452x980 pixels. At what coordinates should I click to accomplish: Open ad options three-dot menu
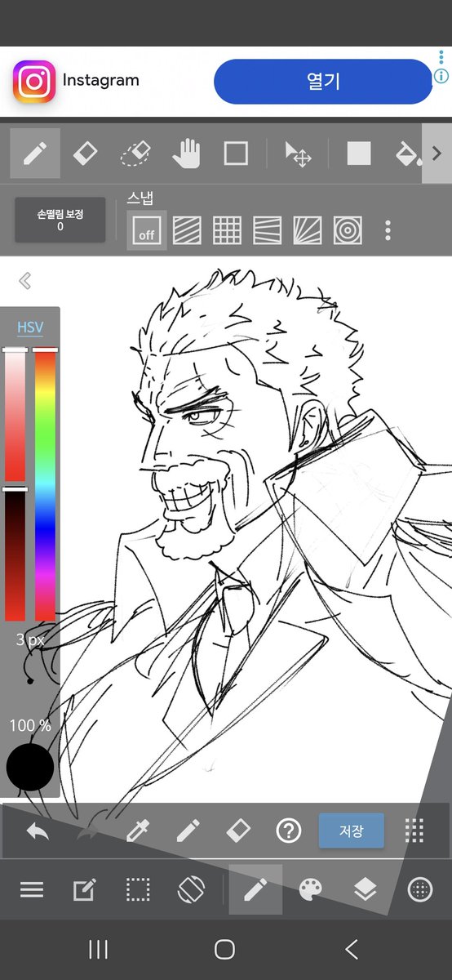point(441,58)
